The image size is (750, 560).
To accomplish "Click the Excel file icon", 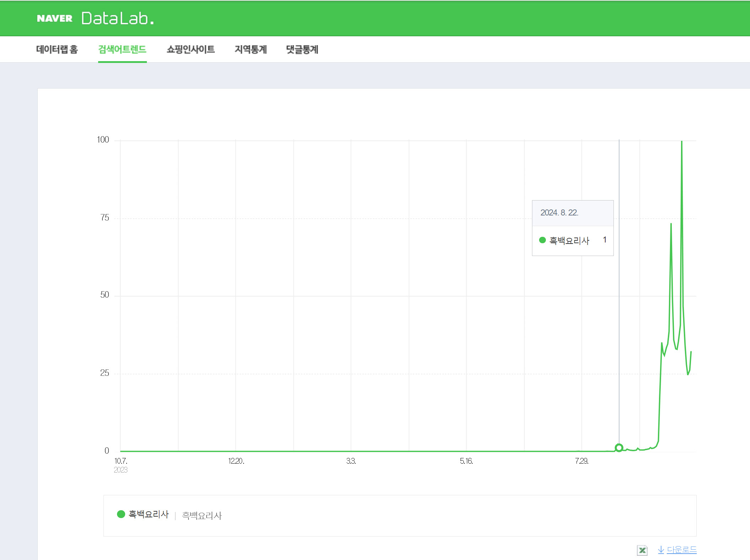I will pyautogui.click(x=642, y=550).
